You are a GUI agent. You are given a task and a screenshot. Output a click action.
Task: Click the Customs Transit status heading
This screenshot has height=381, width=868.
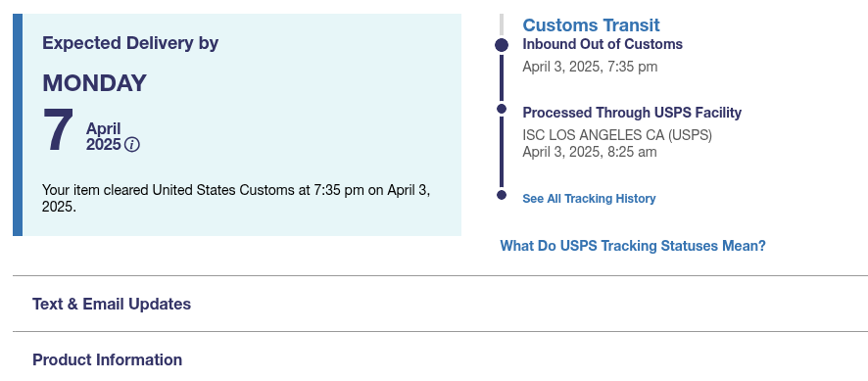tap(591, 24)
